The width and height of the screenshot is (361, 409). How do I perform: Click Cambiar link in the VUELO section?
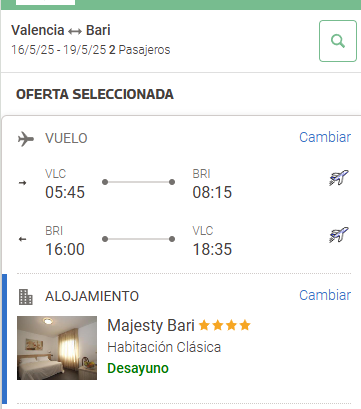pyautogui.click(x=325, y=137)
